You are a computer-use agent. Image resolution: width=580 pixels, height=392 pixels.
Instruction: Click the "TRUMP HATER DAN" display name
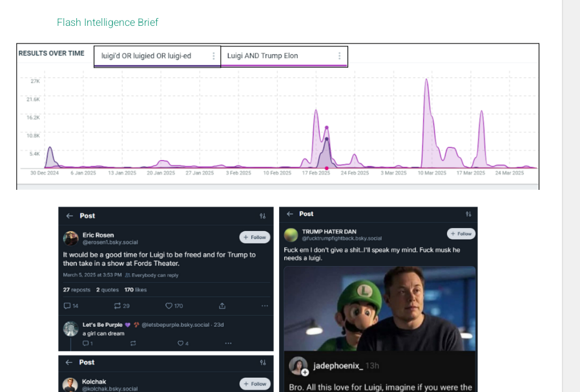[x=329, y=232]
